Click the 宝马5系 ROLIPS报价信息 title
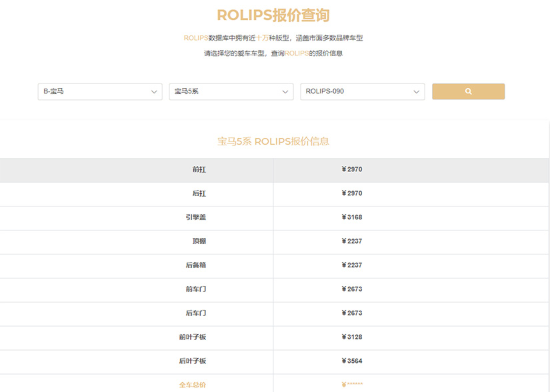The height and width of the screenshot is (392, 550). coord(273,141)
